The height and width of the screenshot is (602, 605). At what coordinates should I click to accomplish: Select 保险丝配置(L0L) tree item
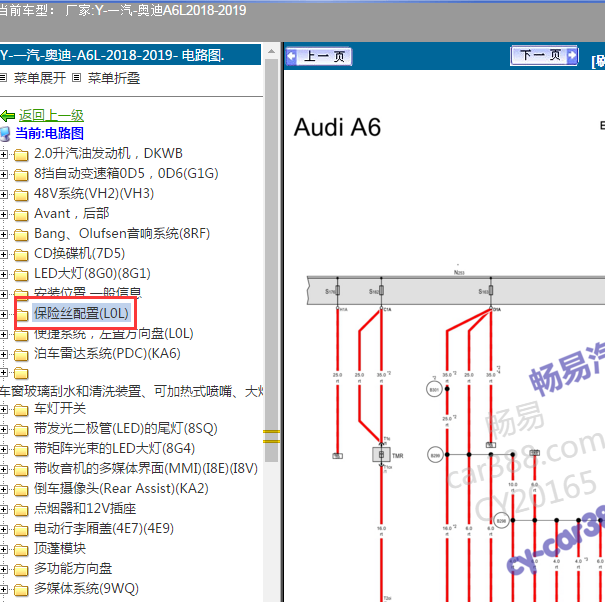pyautogui.click(x=81, y=313)
